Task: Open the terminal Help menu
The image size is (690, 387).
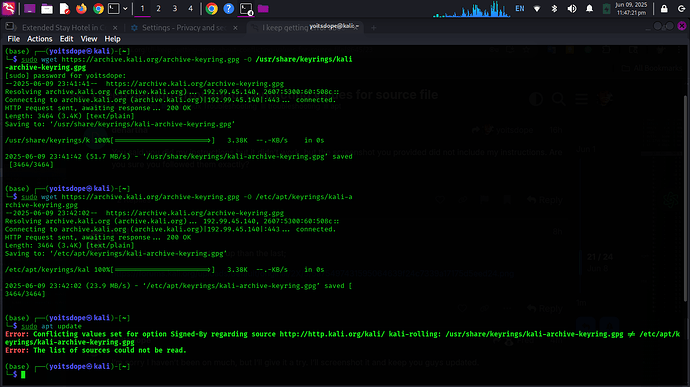Action: point(112,39)
